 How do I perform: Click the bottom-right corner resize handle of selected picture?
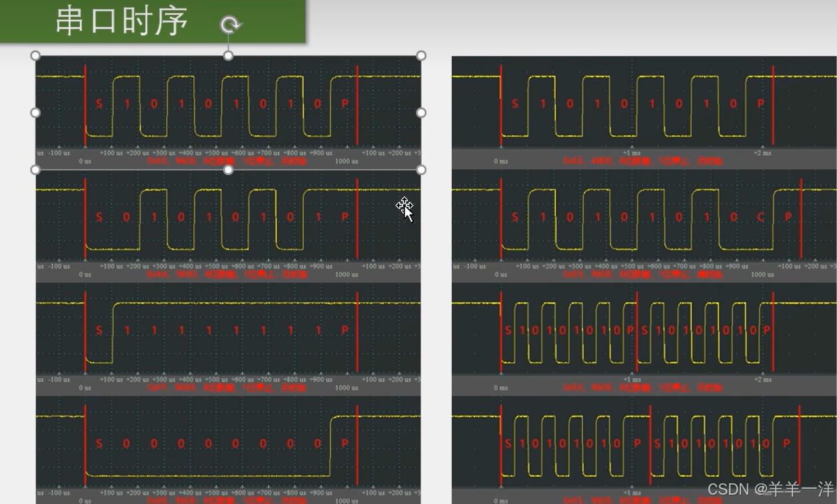click(420, 170)
